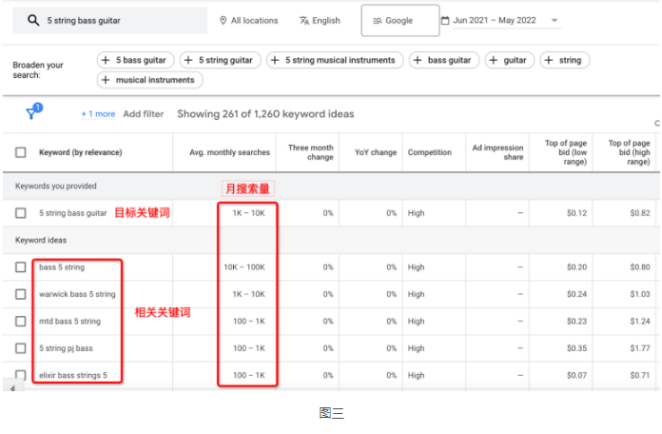
Task: Check the bass 5 string row
Action: (x=21, y=267)
